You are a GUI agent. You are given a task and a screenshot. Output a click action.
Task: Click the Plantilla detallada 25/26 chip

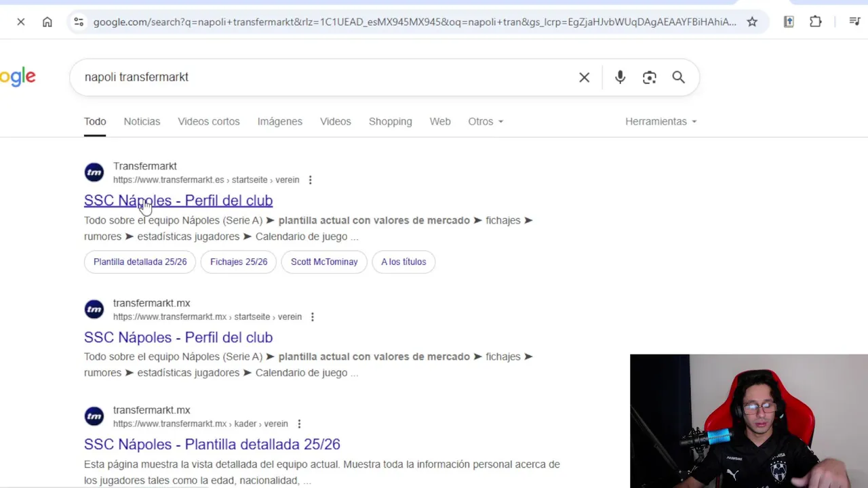tap(140, 262)
